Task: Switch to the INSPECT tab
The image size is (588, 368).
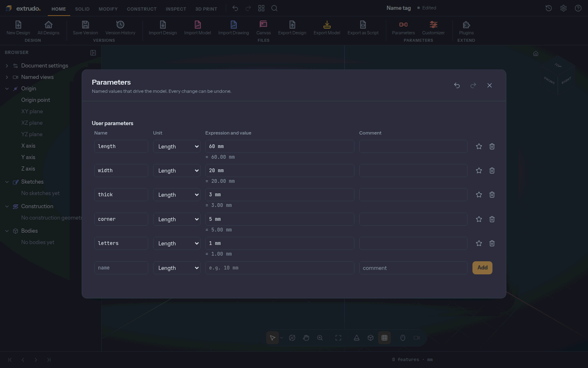Action: point(176,9)
